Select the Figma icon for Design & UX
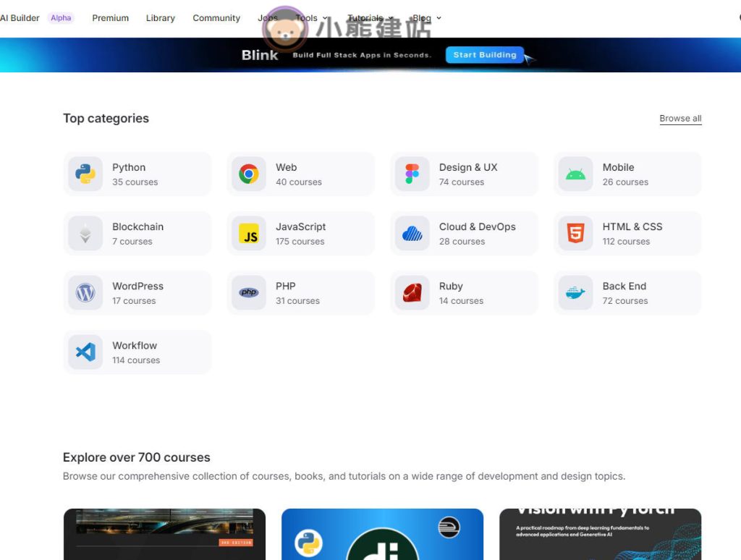The image size is (741, 560). [412, 174]
